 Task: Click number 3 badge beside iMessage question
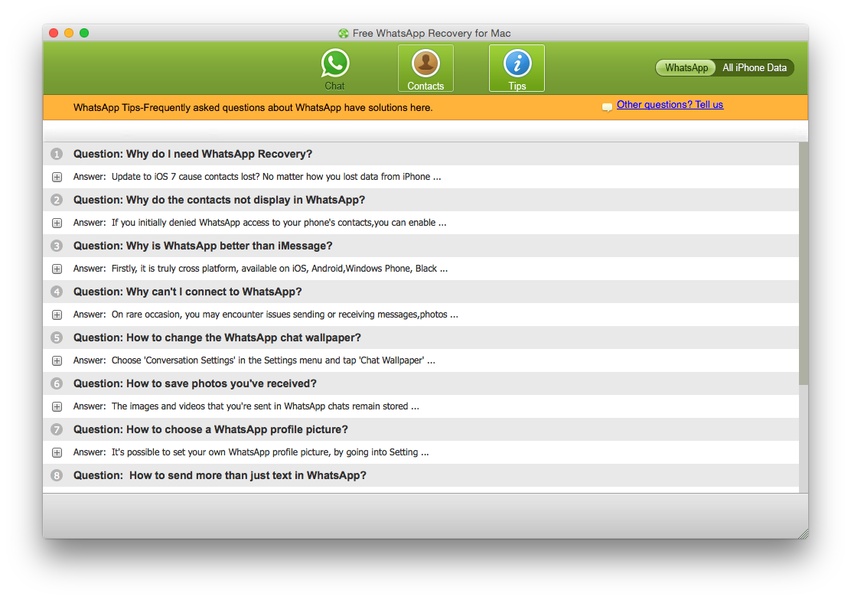click(x=57, y=246)
